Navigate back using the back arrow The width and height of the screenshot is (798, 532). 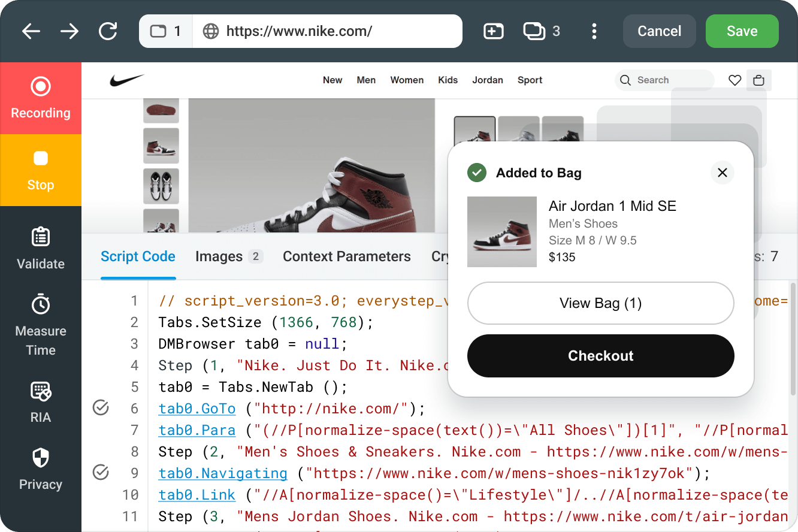tap(31, 31)
